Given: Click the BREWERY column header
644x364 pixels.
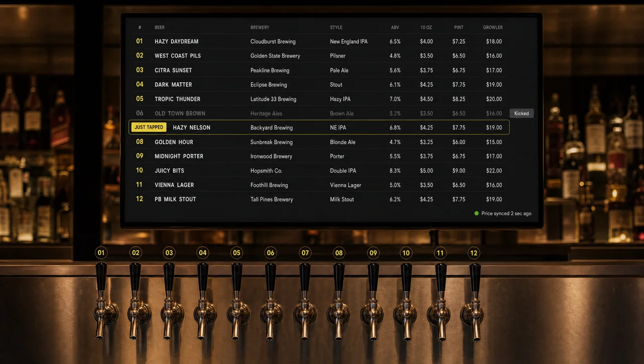Looking at the screenshot, I should (x=260, y=28).
